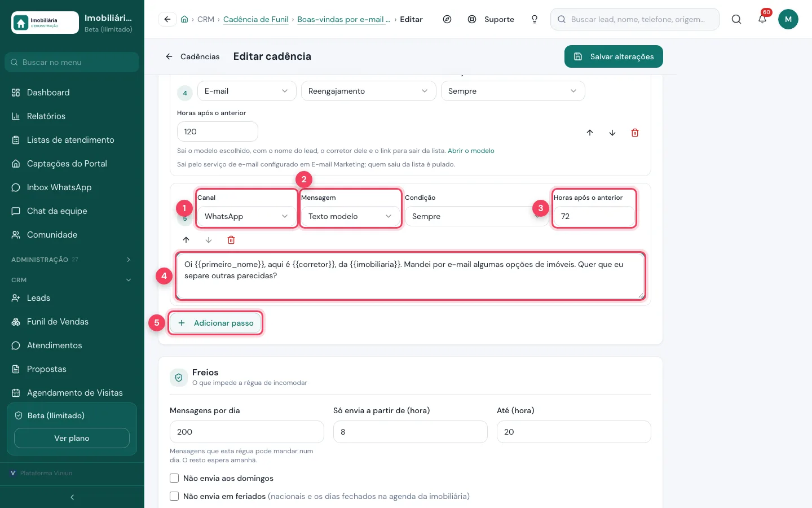Open Dashboard in the sidebar

pos(72,93)
